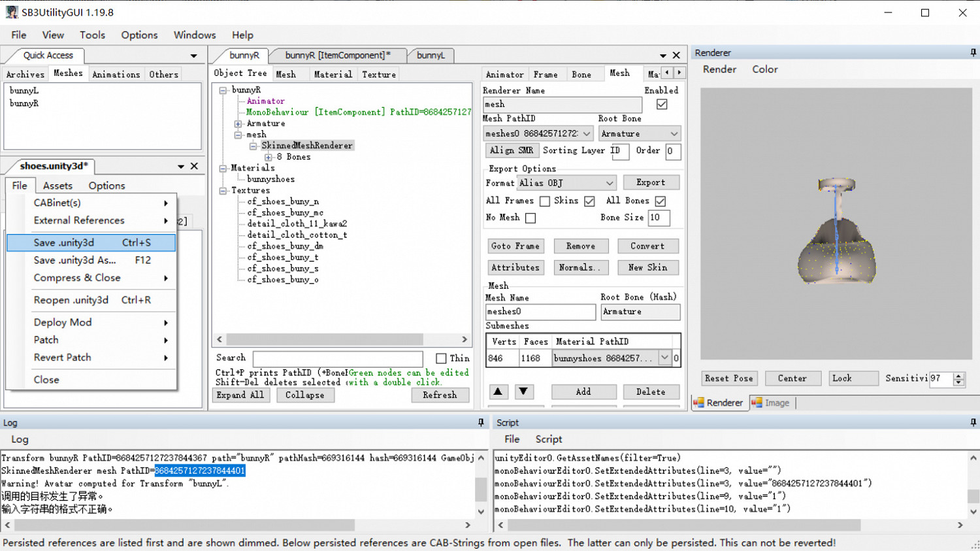Close the shoes.unity3d panel with X icon
This screenshot has width=980, height=551.
[x=194, y=166]
